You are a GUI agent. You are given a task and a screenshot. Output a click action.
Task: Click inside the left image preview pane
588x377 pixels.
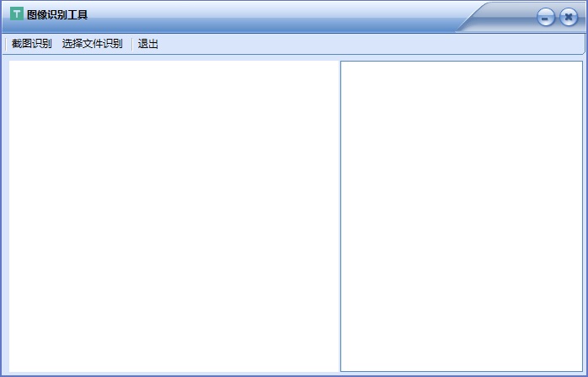point(173,215)
